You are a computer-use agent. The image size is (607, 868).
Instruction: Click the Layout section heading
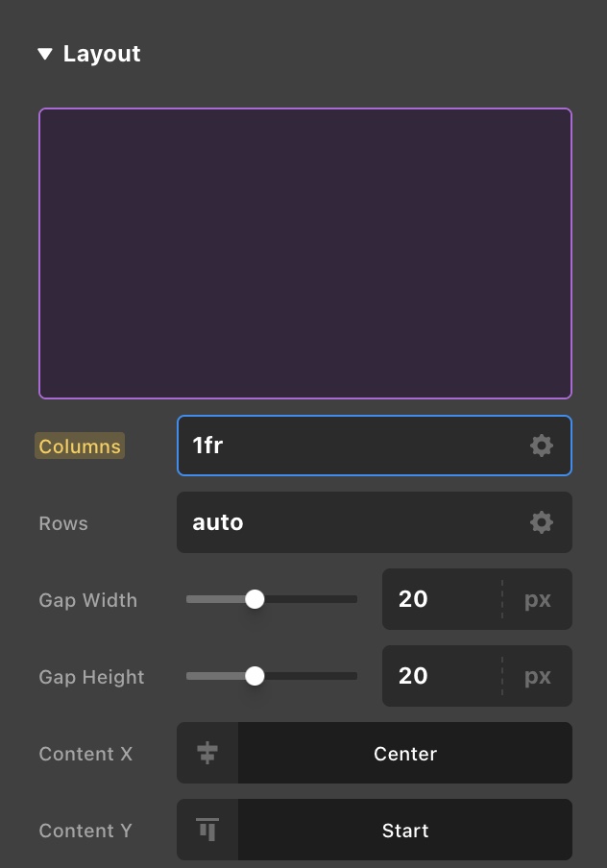click(102, 54)
